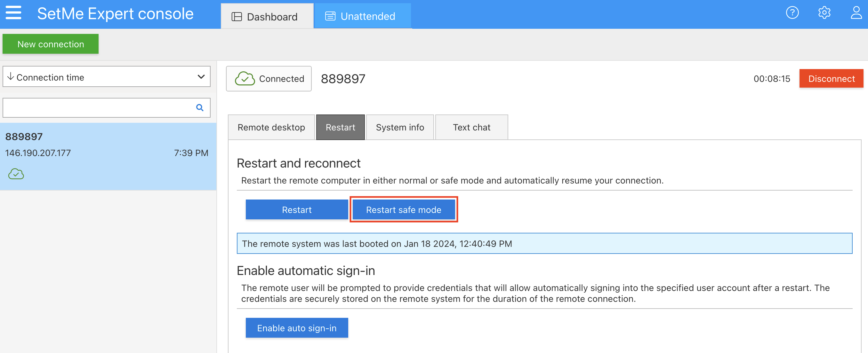868x353 pixels.
Task: Click the Unattended list icon
Action: pos(330,15)
